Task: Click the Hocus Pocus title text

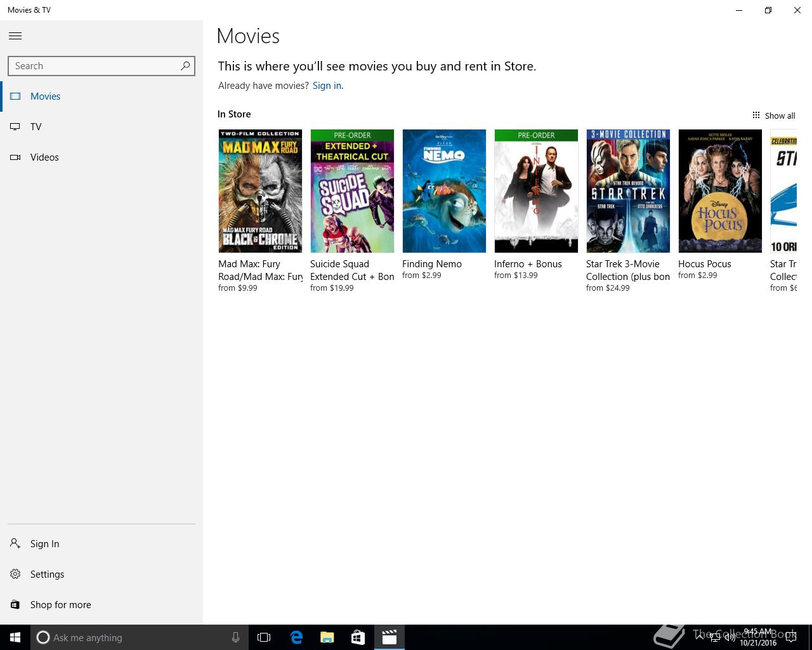Action: (x=705, y=264)
